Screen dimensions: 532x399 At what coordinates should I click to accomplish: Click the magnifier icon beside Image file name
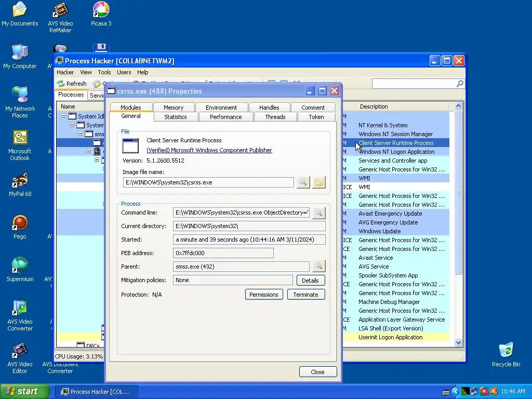[303, 182]
